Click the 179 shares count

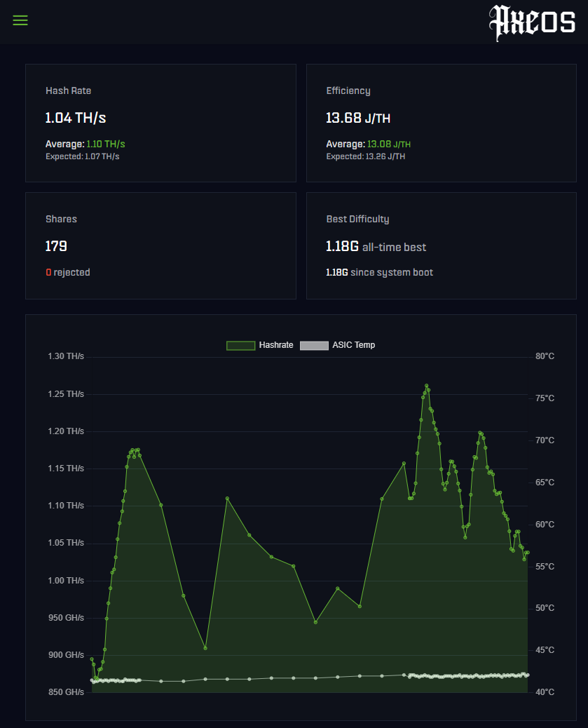click(56, 246)
